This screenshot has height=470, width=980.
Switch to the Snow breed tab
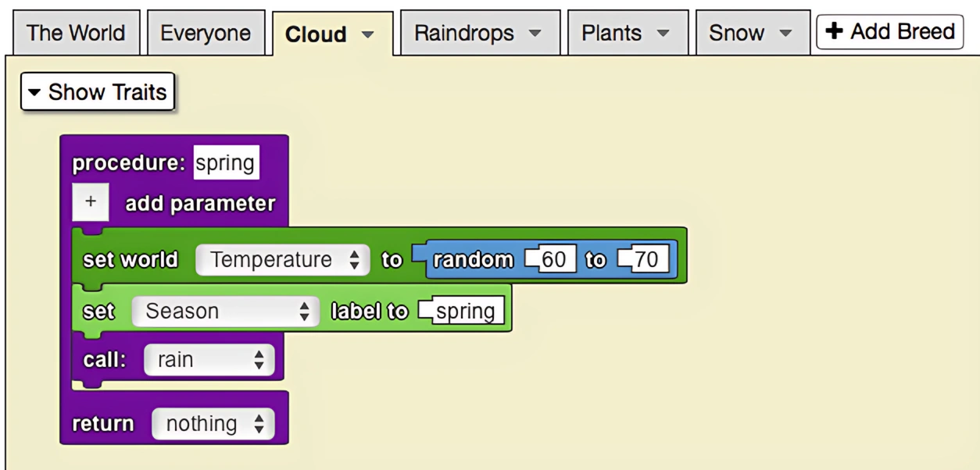pos(739,33)
